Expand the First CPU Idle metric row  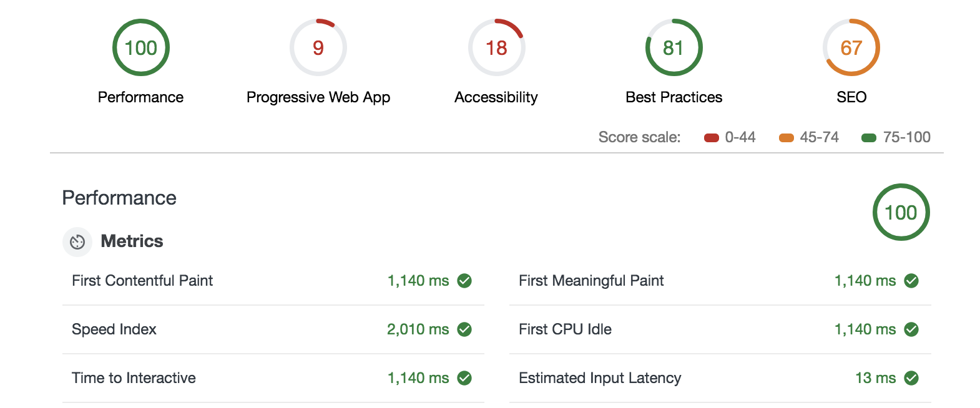coord(565,329)
